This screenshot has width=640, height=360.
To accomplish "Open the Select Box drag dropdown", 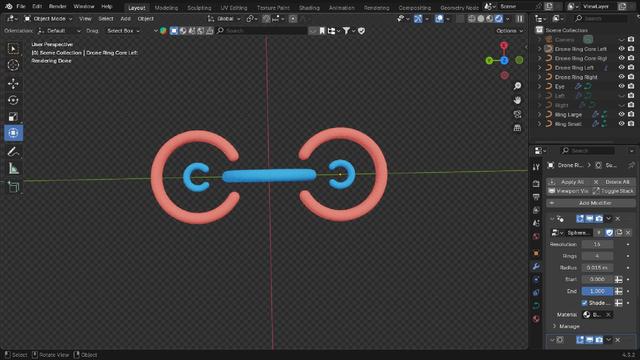I will pos(123,31).
